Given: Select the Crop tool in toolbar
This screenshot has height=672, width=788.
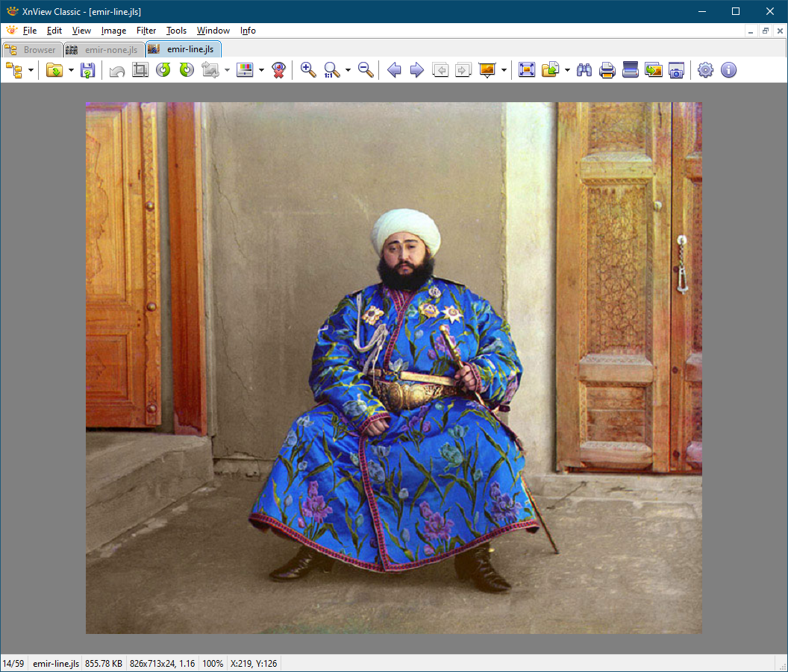Looking at the screenshot, I should [x=140, y=70].
